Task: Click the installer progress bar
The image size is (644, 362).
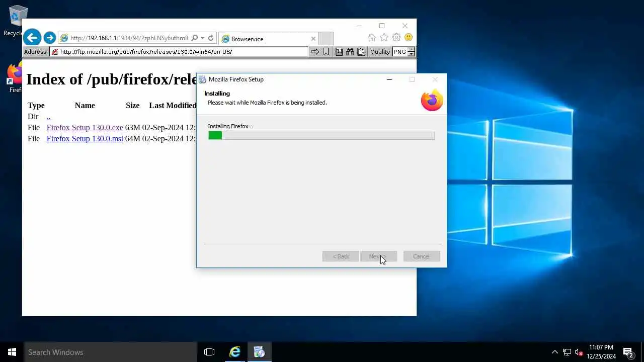Action: coord(321,135)
